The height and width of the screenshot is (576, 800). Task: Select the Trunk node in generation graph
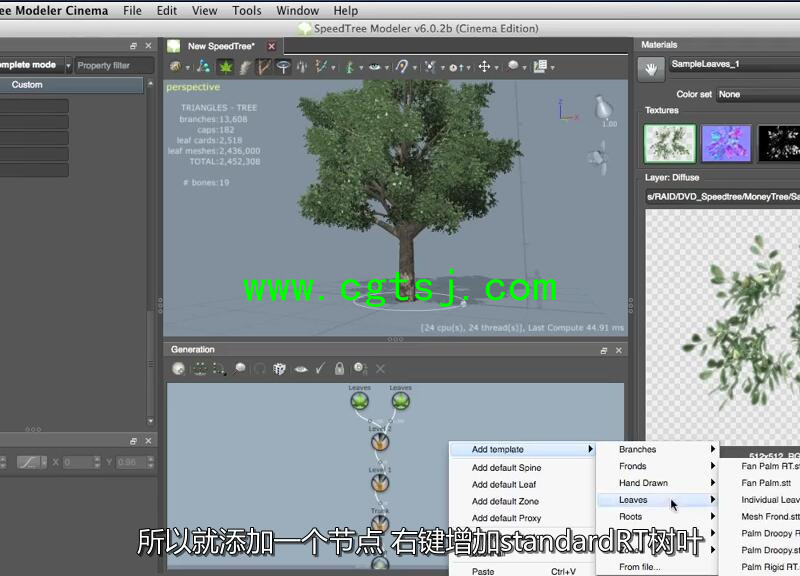pos(380,523)
